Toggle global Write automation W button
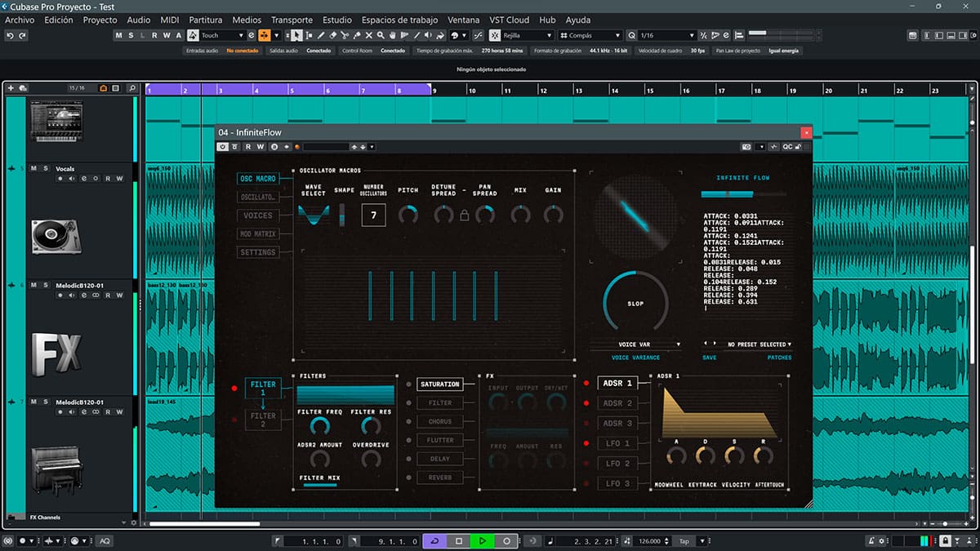 (168, 35)
